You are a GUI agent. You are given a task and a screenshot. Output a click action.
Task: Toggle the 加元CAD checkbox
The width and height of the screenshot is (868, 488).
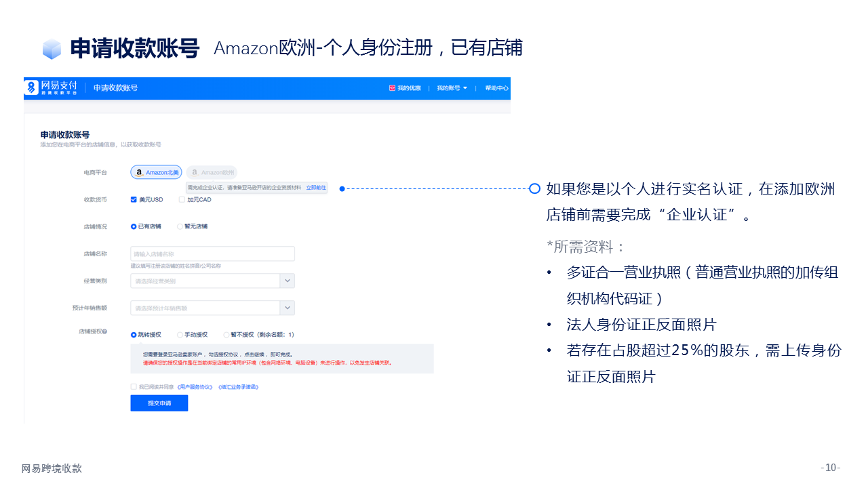[x=182, y=199]
